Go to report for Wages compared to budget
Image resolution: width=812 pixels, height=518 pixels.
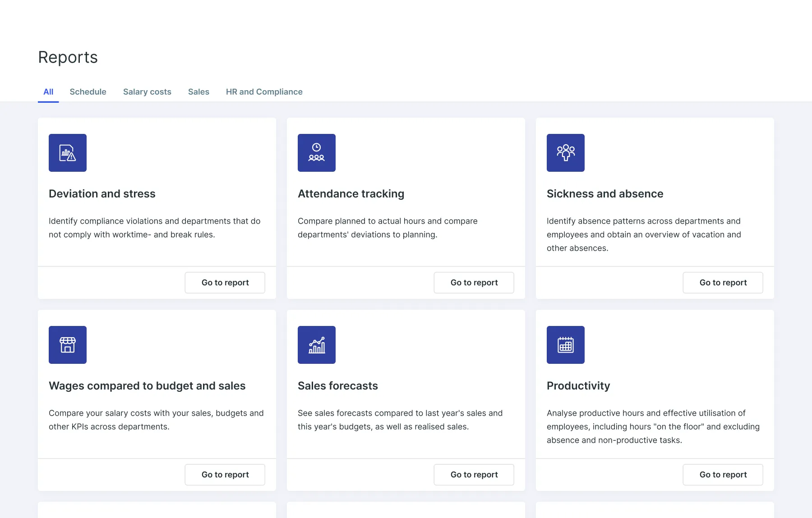(x=225, y=475)
